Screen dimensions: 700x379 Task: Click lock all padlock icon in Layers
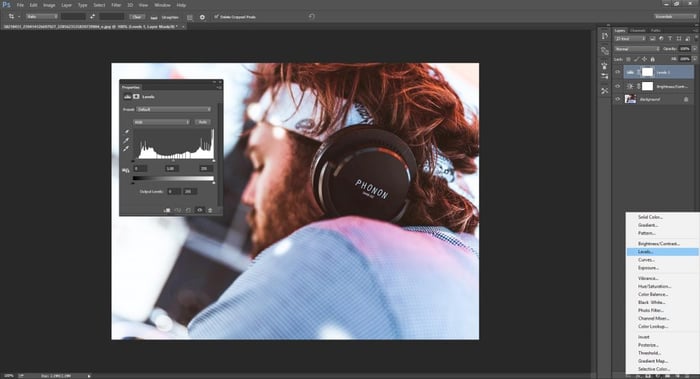click(652, 59)
